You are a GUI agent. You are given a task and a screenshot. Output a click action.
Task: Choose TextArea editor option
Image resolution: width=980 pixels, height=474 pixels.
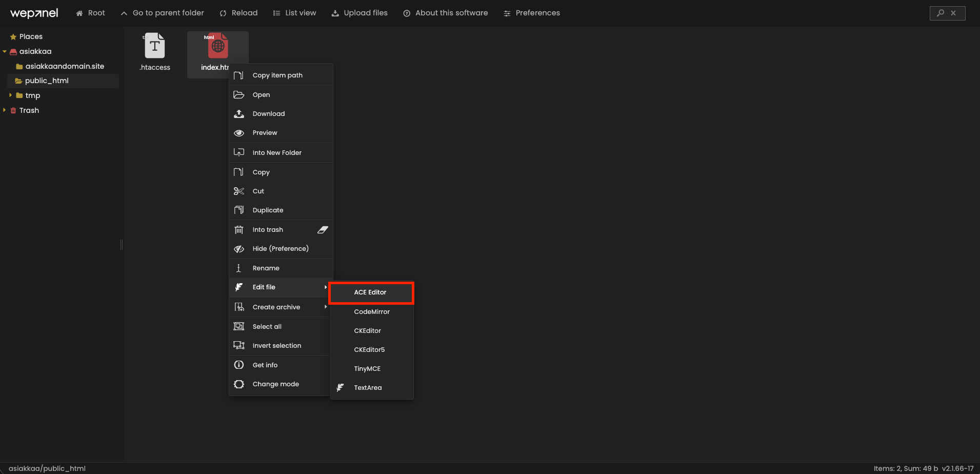click(371, 388)
